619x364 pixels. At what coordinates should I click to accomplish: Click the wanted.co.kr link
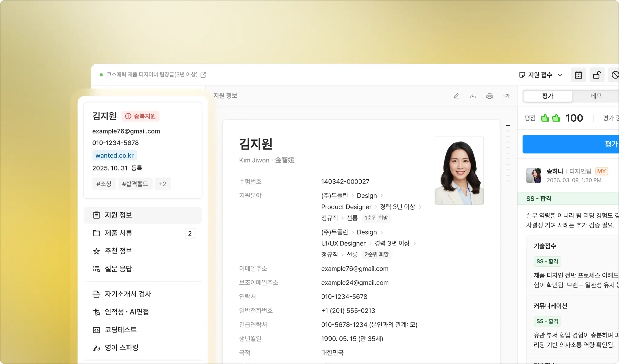[x=114, y=155]
